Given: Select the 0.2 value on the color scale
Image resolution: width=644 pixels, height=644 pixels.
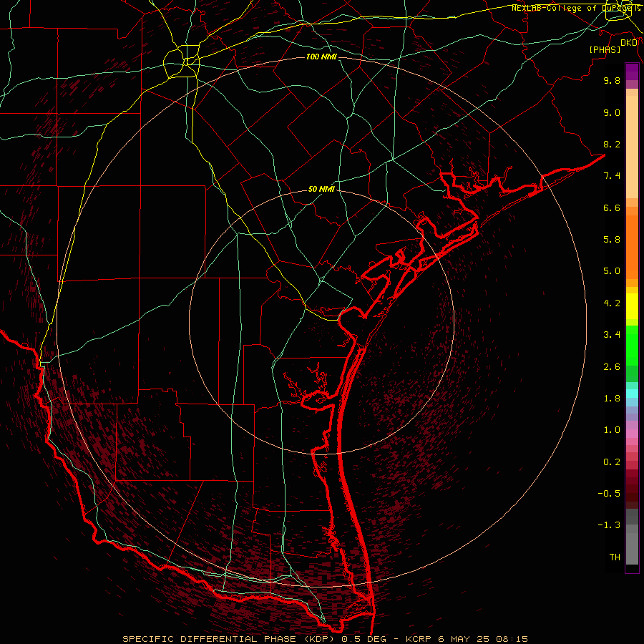Looking at the screenshot, I should (612, 462).
